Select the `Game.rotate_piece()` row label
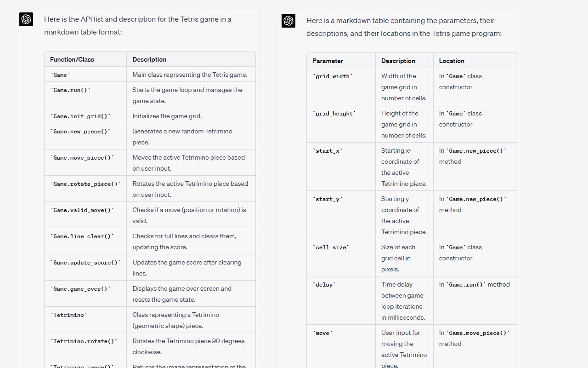 coord(85,184)
